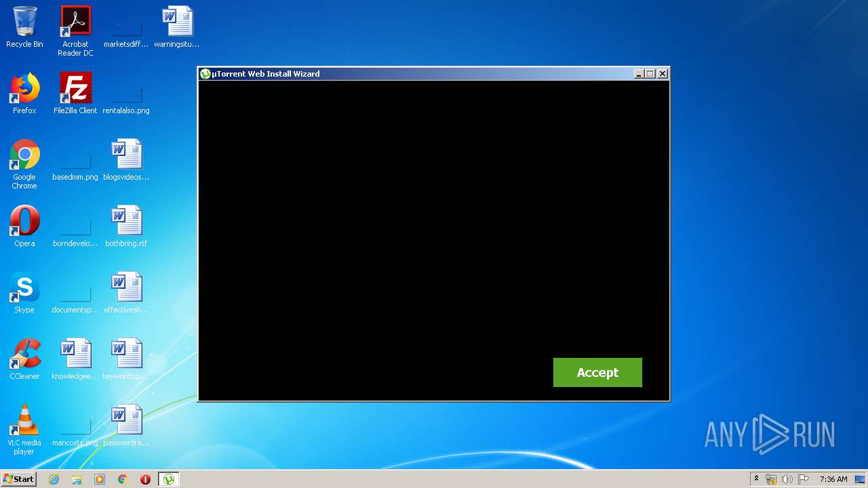Image resolution: width=868 pixels, height=488 pixels.
Task: Launch Google Chrome from desktop
Action: point(24,165)
